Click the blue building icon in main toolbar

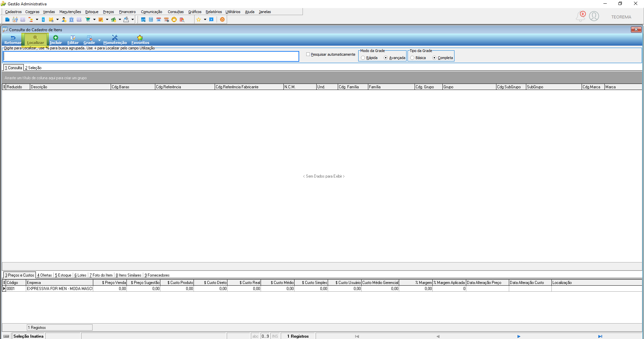point(7,19)
